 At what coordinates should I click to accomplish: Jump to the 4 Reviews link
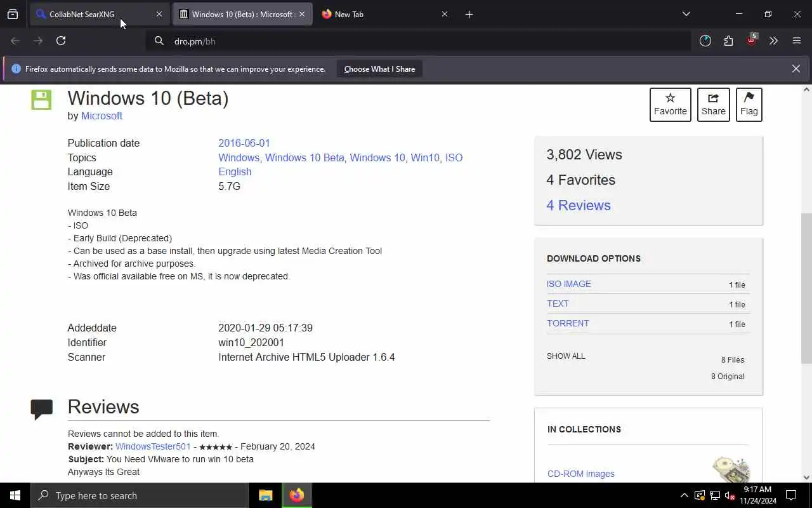point(579,205)
